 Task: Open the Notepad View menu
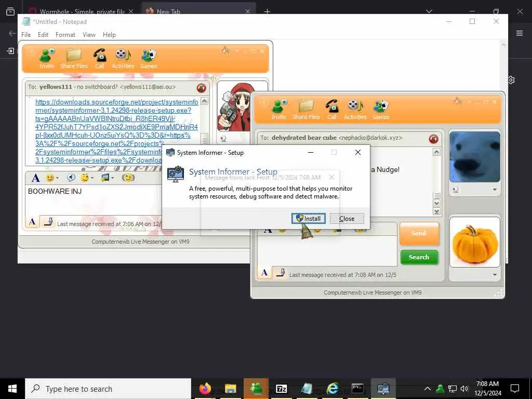click(x=89, y=35)
